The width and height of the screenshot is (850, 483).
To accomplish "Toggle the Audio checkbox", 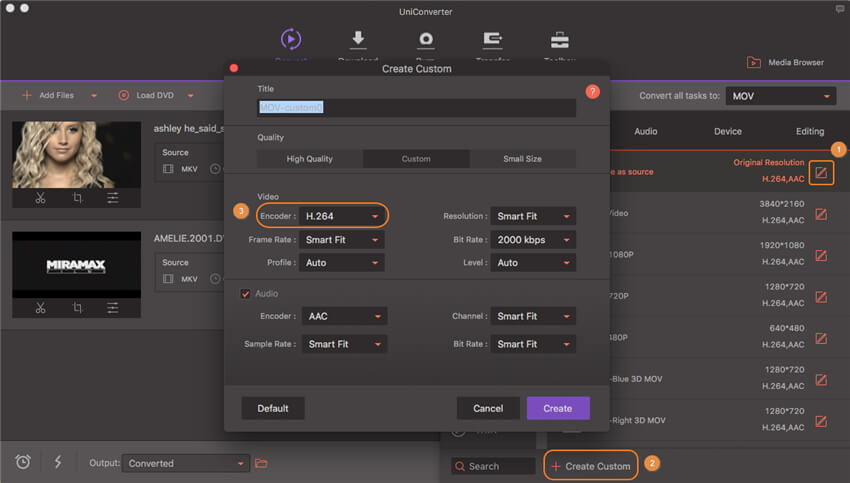I will point(246,294).
